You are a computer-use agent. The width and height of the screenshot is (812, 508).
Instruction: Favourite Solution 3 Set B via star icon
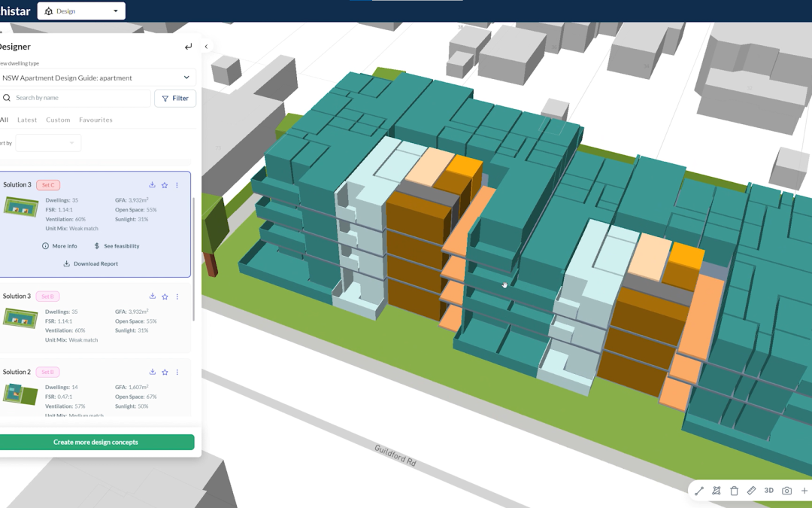[x=165, y=297]
